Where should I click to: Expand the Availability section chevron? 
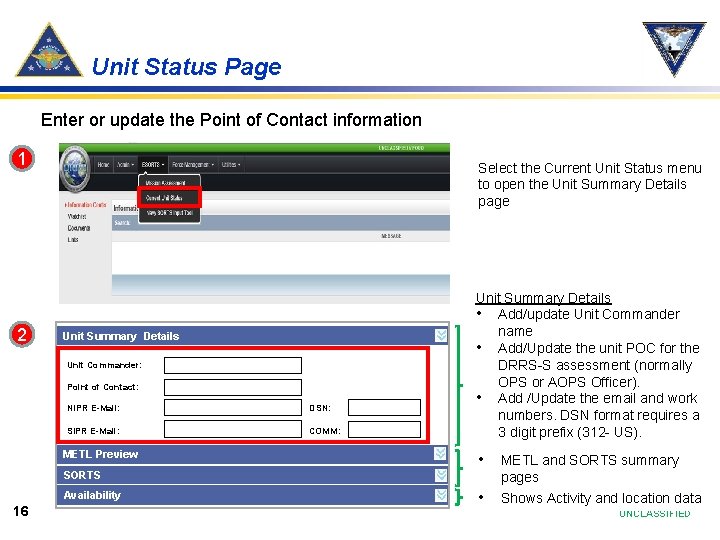[441, 495]
